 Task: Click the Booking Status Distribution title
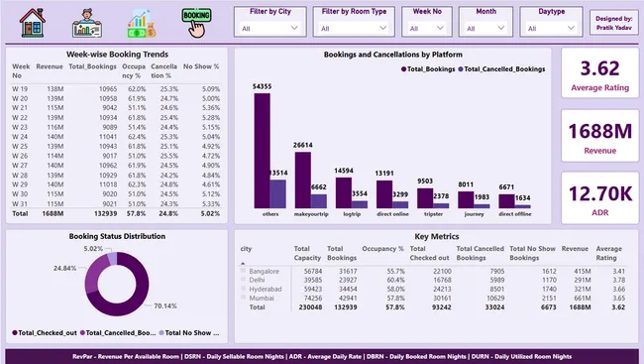tap(117, 236)
